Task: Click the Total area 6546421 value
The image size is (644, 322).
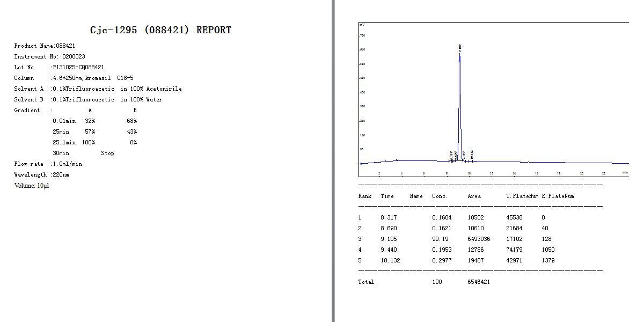Action: pyautogui.click(x=479, y=282)
